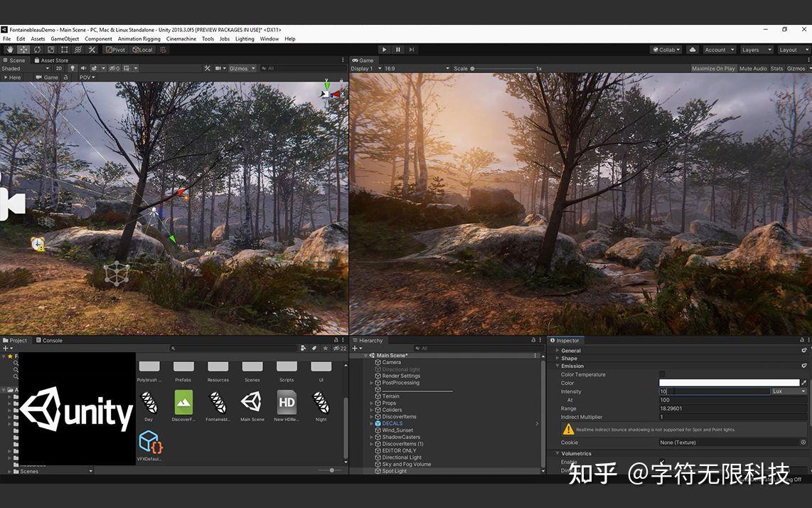Screen dimensions: 812x508
Task: Open the Emission section settings gear
Action: [x=804, y=366]
